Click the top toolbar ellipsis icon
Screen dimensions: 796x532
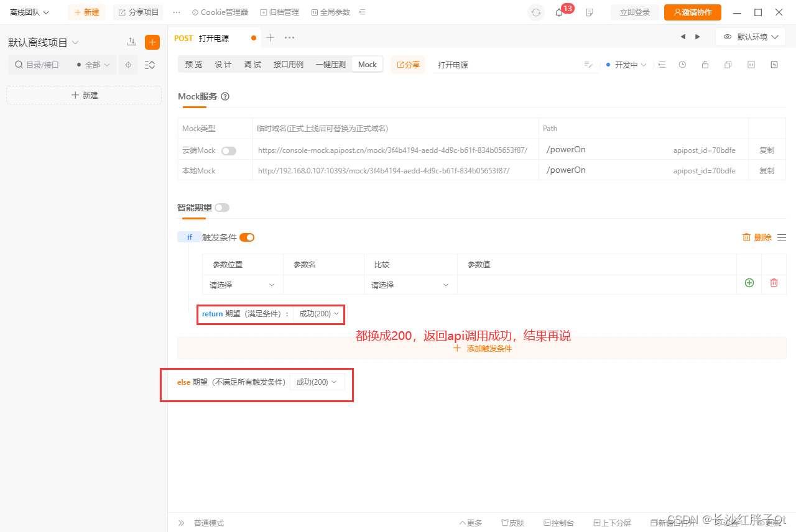[x=177, y=12]
